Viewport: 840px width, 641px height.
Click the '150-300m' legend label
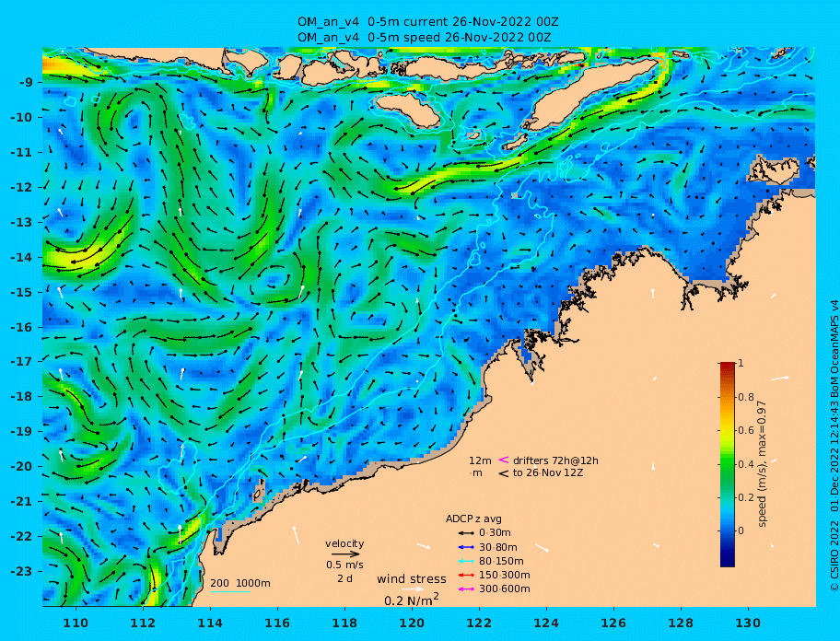coord(505,575)
